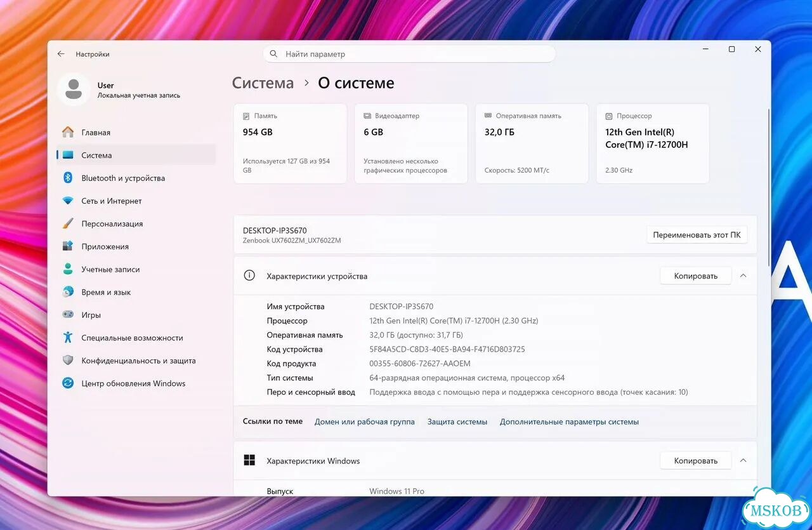812x530 pixels.
Task: Click the Windows 11 Pro edition text
Action: pos(397,491)
